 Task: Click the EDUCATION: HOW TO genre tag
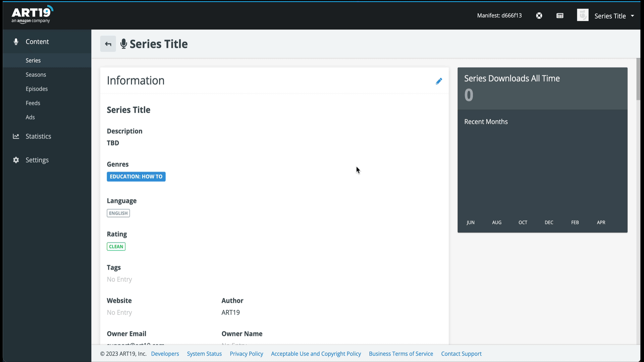coord(136,177)
